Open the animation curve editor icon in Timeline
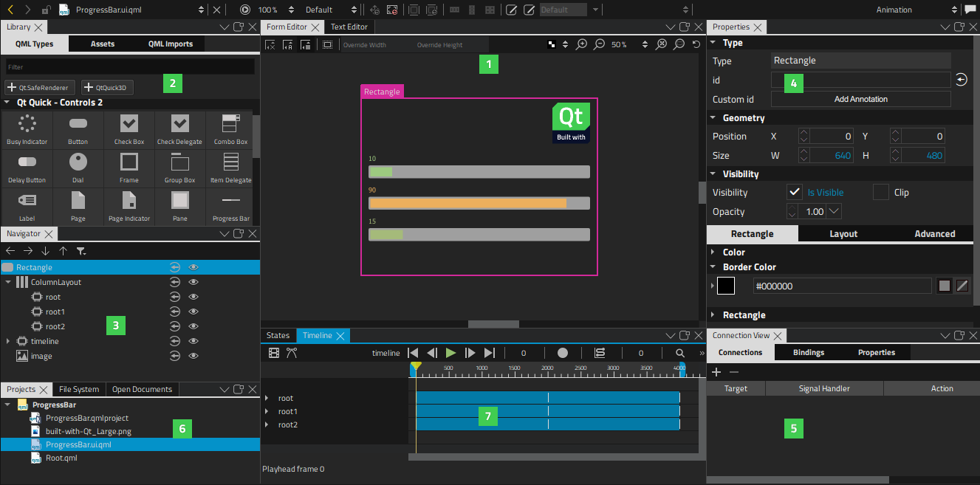Screen dimensions: 980x485 [291, 353]
